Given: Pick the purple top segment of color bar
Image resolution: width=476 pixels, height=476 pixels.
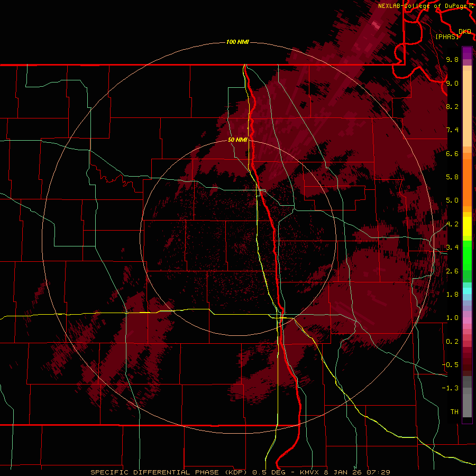Looking at the screenshot, I should coord(467,53).
